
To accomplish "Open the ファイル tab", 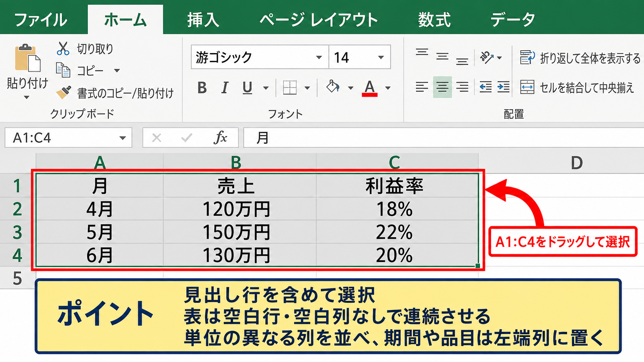I will click(x=40, y=20).
